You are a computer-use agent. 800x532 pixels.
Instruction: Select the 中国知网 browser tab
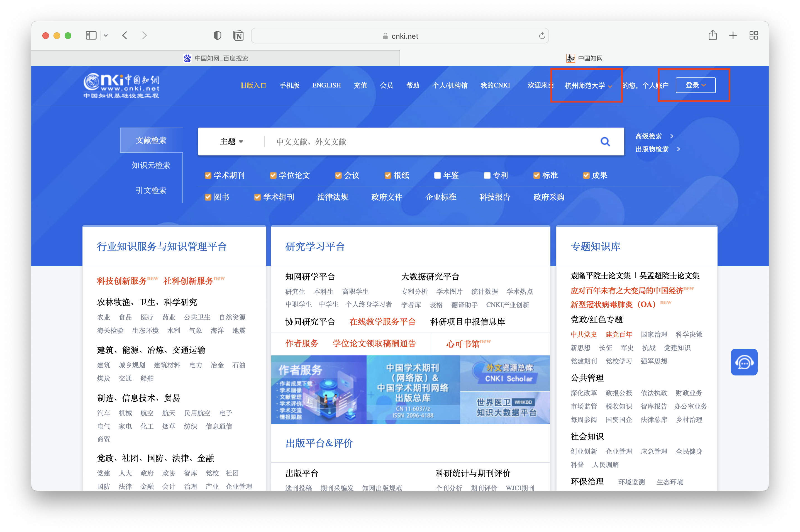584,58
